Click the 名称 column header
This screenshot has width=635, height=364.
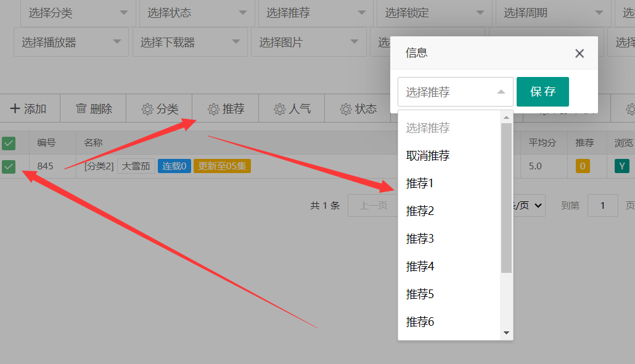click(93, 142)
